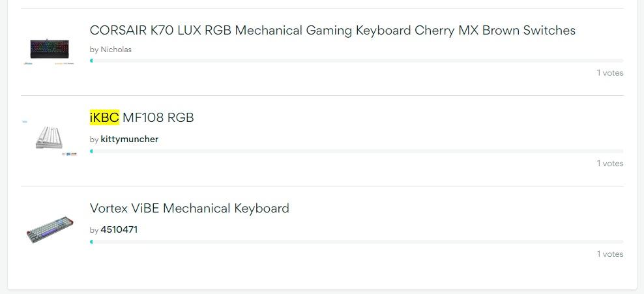Click the author name Nicholas
The width and height of the screenshot is (644, 294).
[116, 50]
